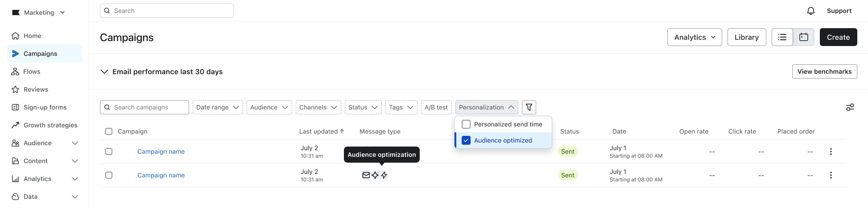Open Campaign name link in second row
The image size is (868, 210).
(x=161, y=175)
